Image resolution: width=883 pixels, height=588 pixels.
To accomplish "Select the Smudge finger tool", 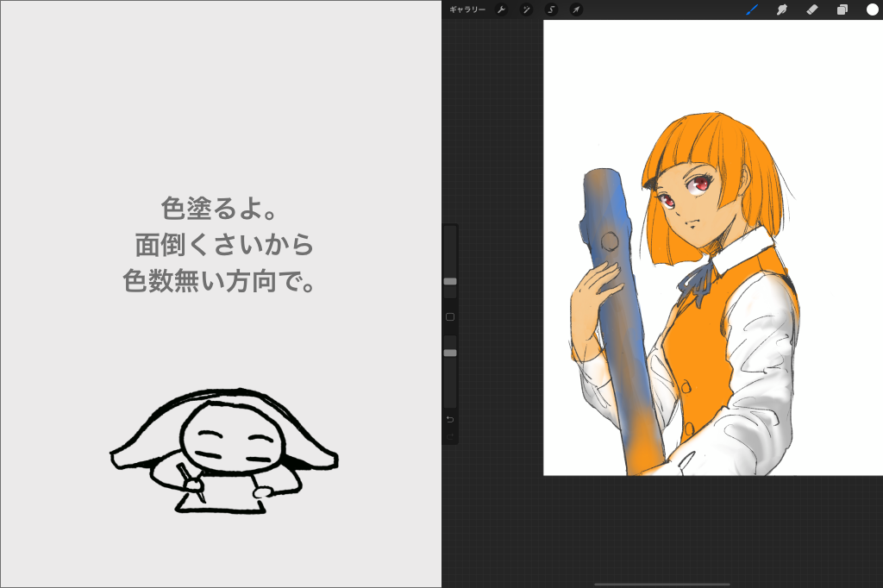I will click(781, 9).
